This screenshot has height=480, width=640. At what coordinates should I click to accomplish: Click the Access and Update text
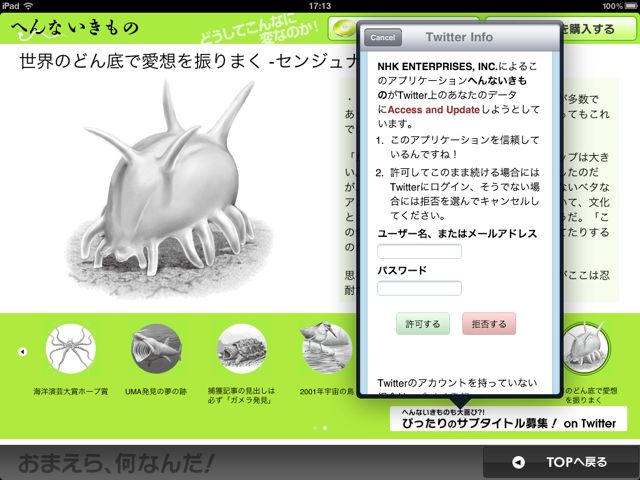click(x=433, y=110)
